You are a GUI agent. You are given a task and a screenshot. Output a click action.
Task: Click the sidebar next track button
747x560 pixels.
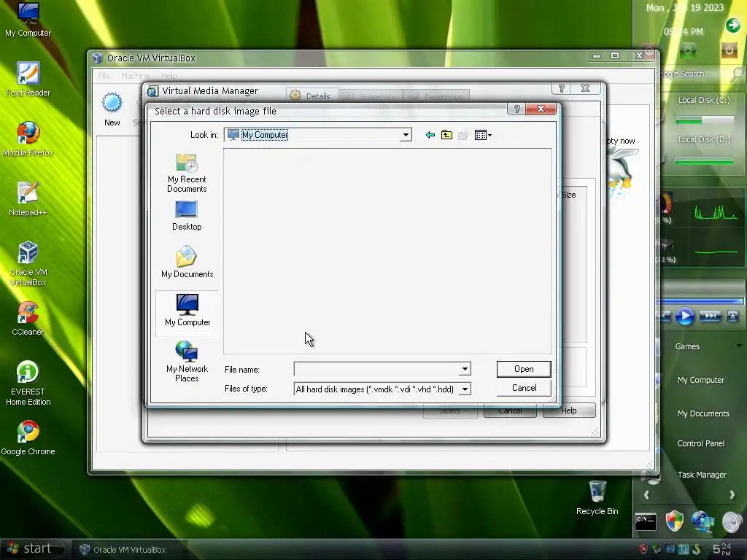pyautogui.click(x=710, y=316)
